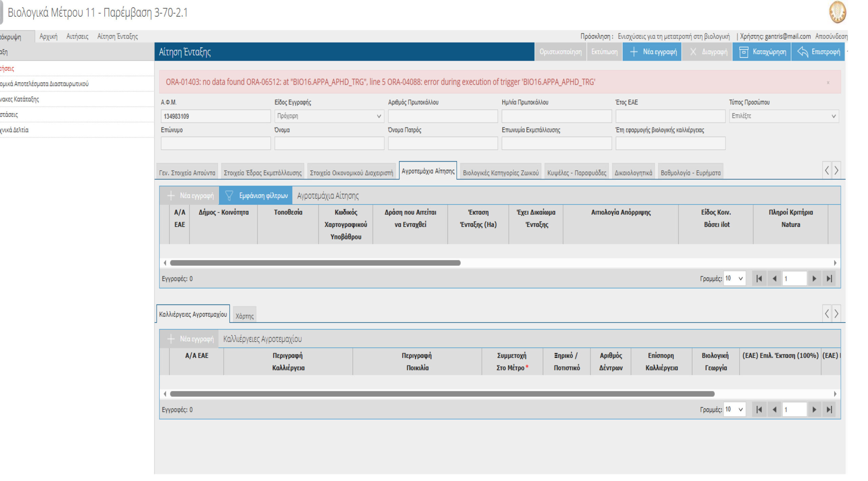The height and width of the screenshot is (481, 868).
Task: Open Τεχνικά Δελτία in the sidebar
Action: coord(14,130)
